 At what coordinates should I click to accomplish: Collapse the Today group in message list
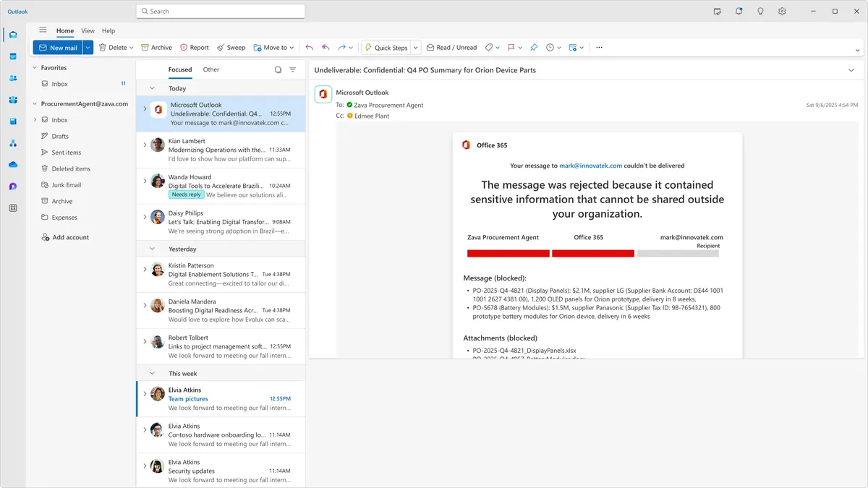pyautogui.click(x=152, y=88)
